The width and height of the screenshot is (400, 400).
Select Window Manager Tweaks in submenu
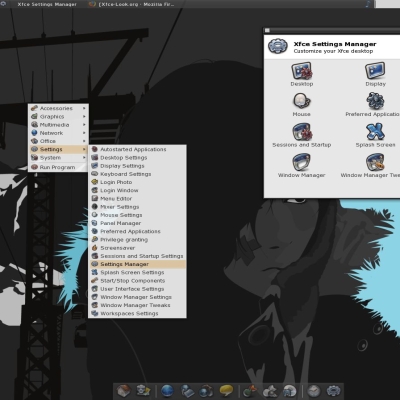138,305
